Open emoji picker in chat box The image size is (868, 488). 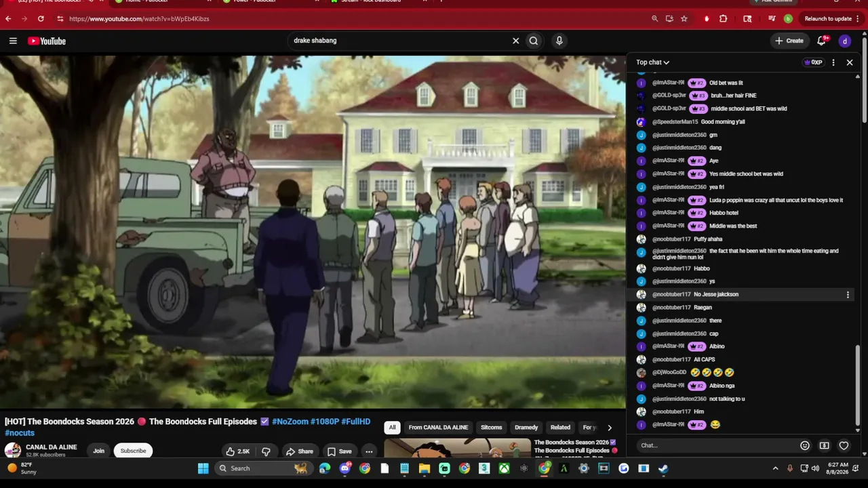tap(805, 445)
